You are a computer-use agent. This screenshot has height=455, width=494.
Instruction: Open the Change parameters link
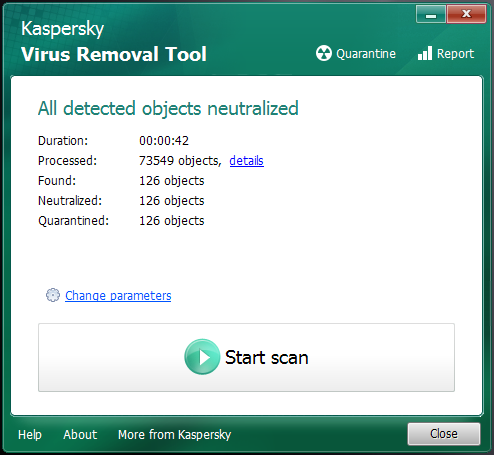118,296
